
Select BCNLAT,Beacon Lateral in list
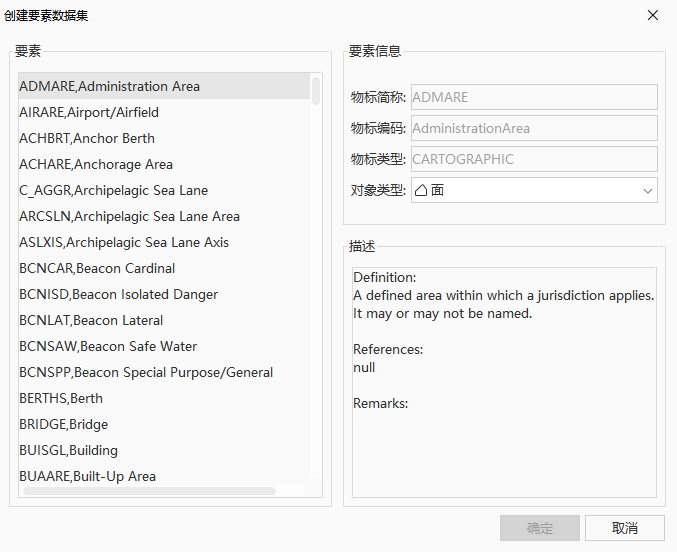coord(91,320)
